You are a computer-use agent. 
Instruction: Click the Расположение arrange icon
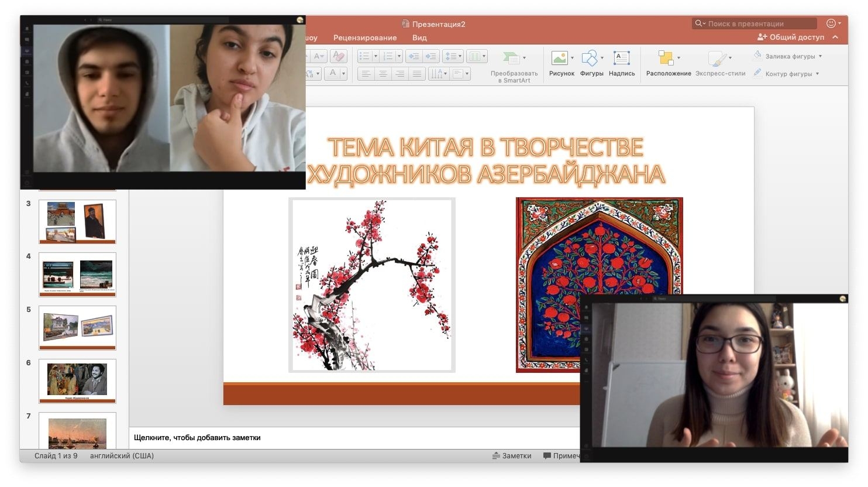(666, 58)
